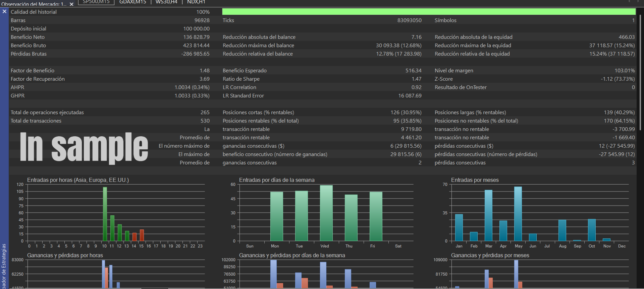
Task: Click the October bar in entries by months
Action: click(x=592, y=230)
